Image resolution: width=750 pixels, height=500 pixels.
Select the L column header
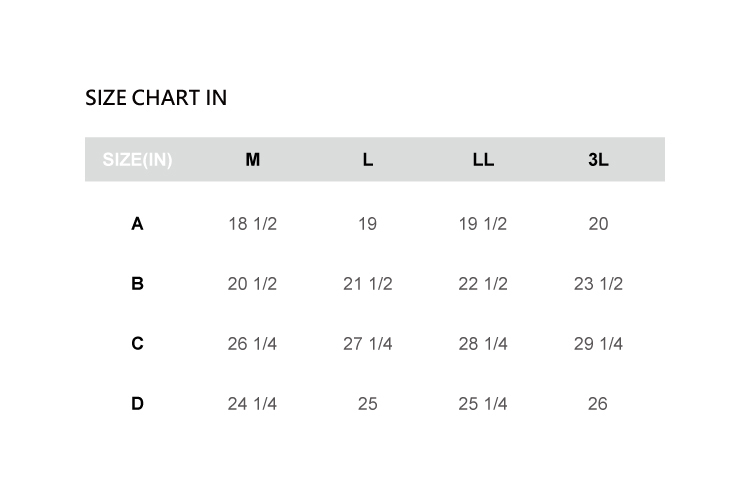click(368, 160)
